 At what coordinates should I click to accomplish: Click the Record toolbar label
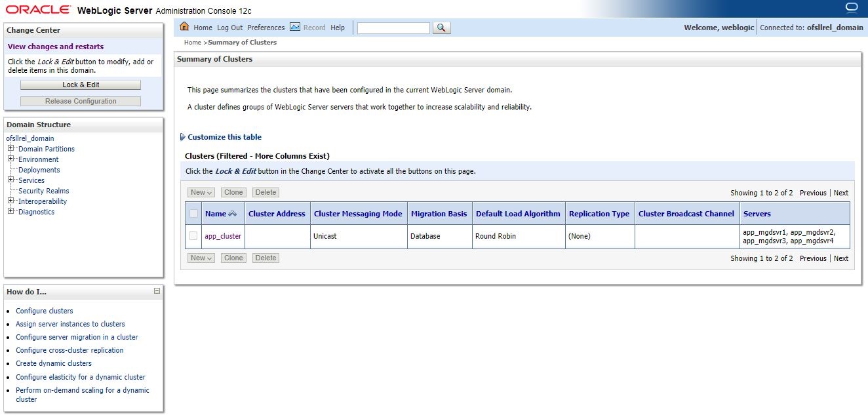pyautogui.click(x=315, y=28)
